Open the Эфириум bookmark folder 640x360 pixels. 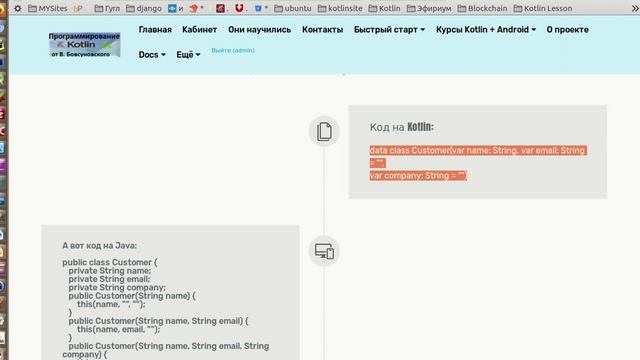coord(429,8)
